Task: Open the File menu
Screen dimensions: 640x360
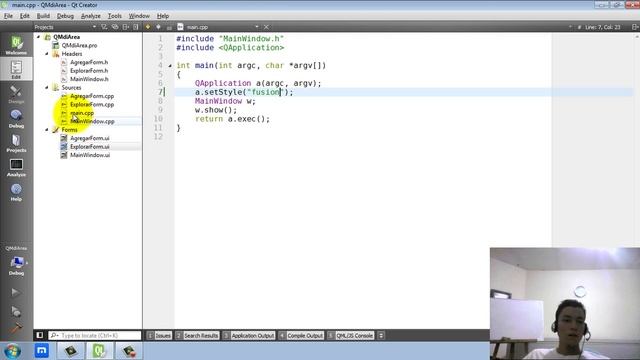Action: point(8,16)
